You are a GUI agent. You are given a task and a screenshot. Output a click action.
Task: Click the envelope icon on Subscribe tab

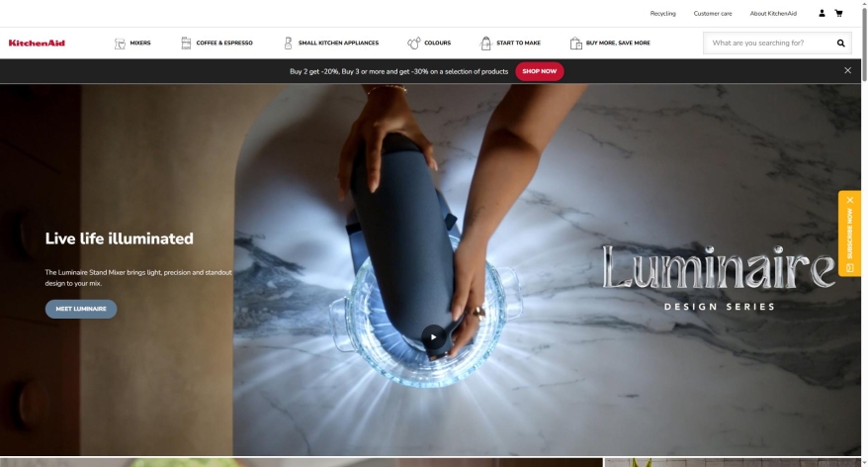click(850, 268)
